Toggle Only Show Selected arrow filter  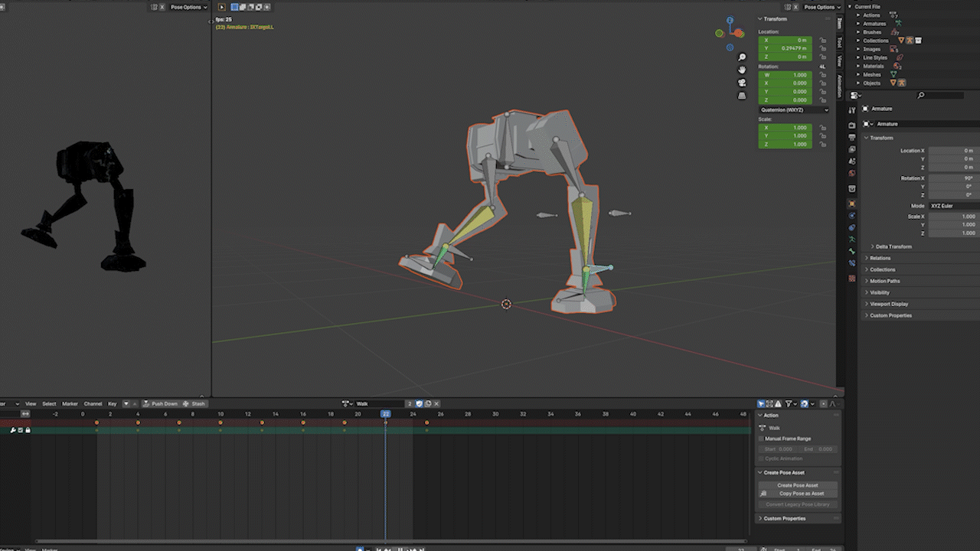[x=762, y=403]
